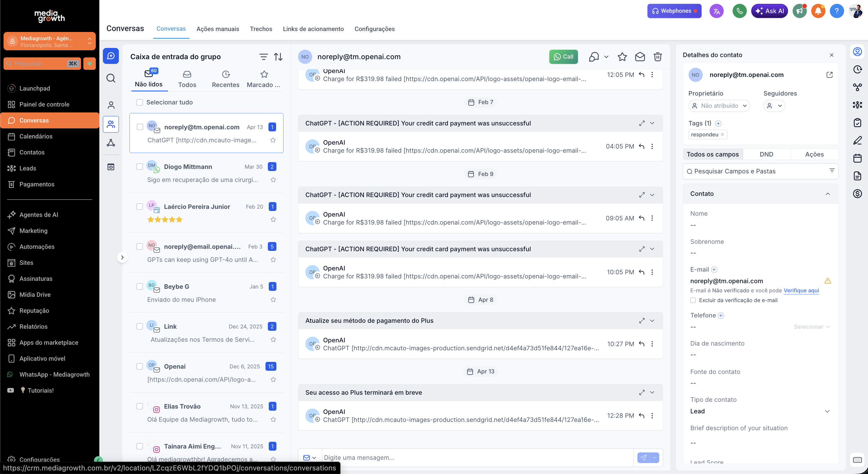Open the message channel selector dropdown
The height and width of the screenshot is (474, 868).
(x=310, y=457)
